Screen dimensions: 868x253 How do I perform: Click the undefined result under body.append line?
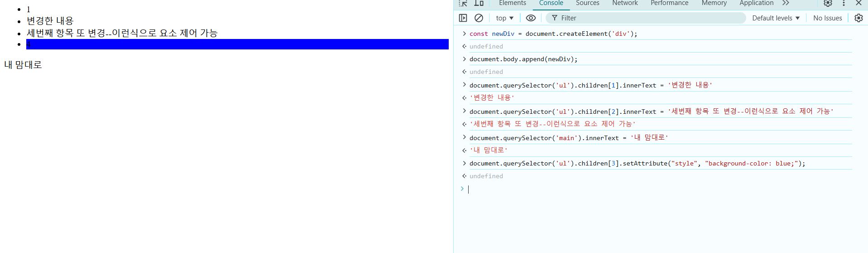(x=486, y=72)
